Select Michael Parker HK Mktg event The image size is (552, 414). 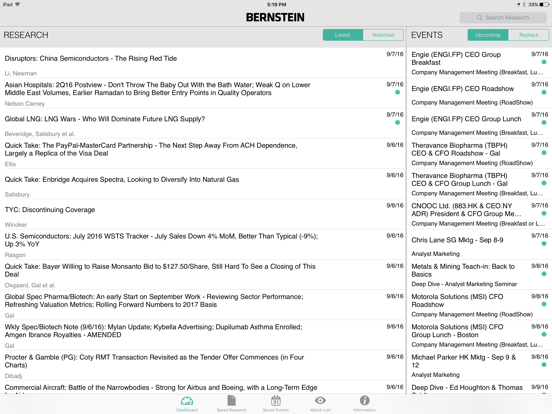click(x=479, y=366)
